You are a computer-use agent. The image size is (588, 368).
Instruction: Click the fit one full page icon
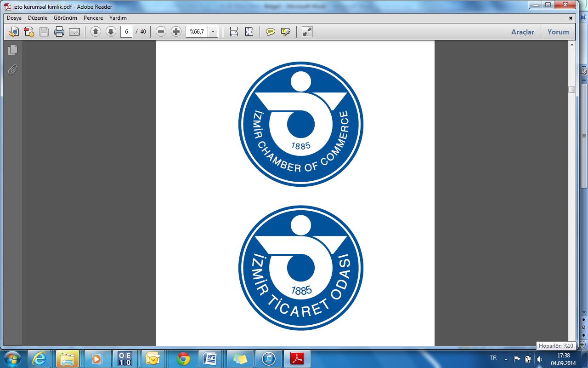coord(249,32)
